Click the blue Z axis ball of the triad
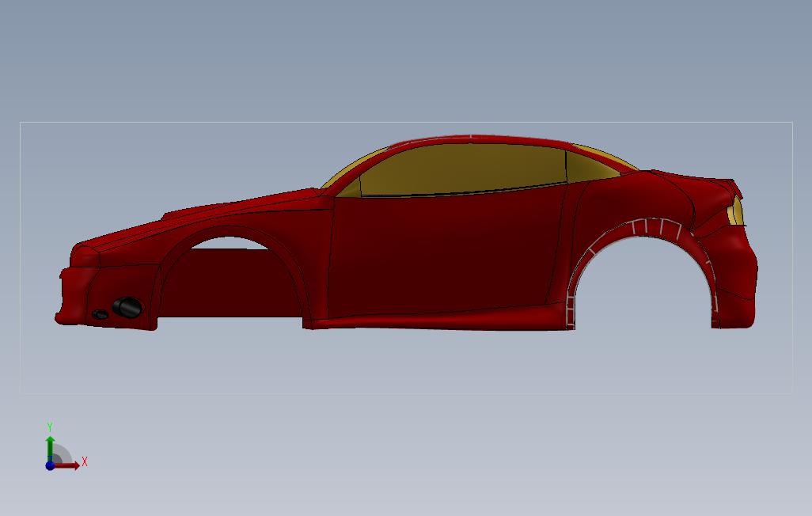 50,465
